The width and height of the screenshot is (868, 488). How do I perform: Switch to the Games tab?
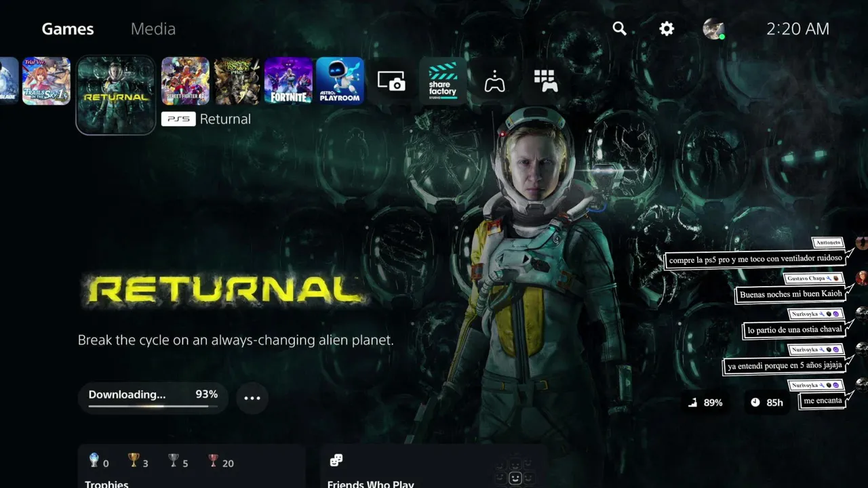pos(68,28)
